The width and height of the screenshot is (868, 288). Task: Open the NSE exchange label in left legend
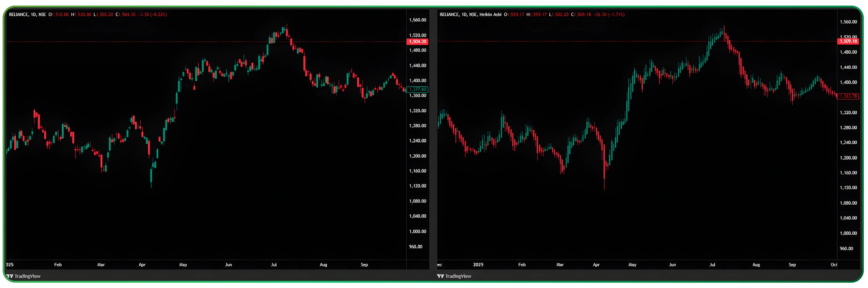pyautogui.click(x=42, y=14)
